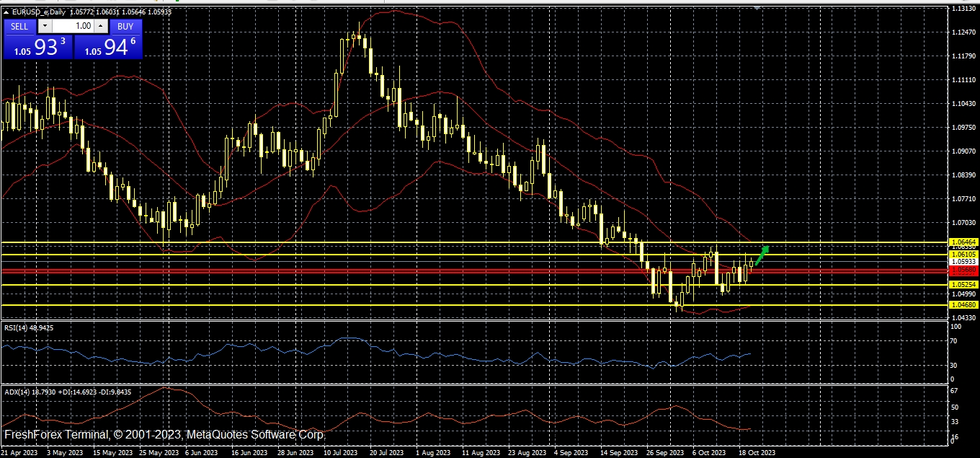Click the yellow 1.04680 price level label
The image size is (980, 458).
pos(963,305)
